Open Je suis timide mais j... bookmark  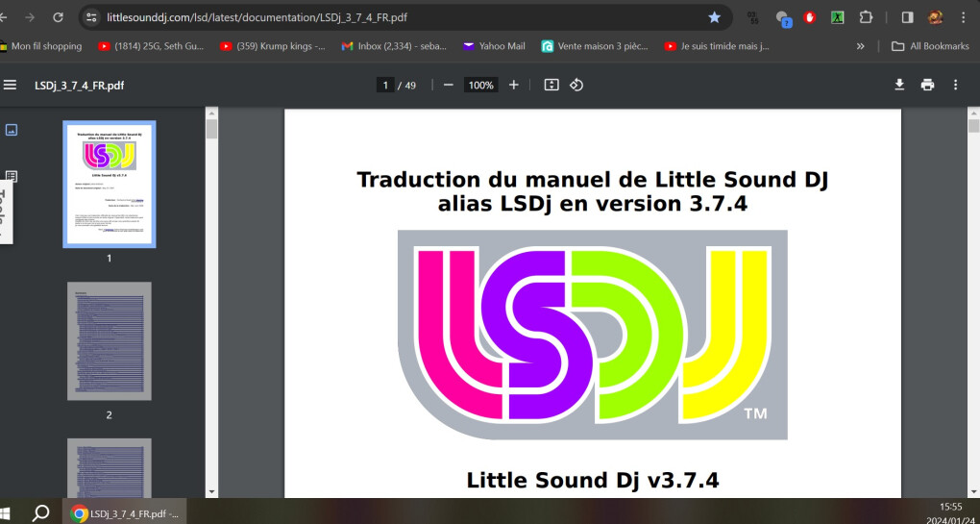click(x=718, y=46)
